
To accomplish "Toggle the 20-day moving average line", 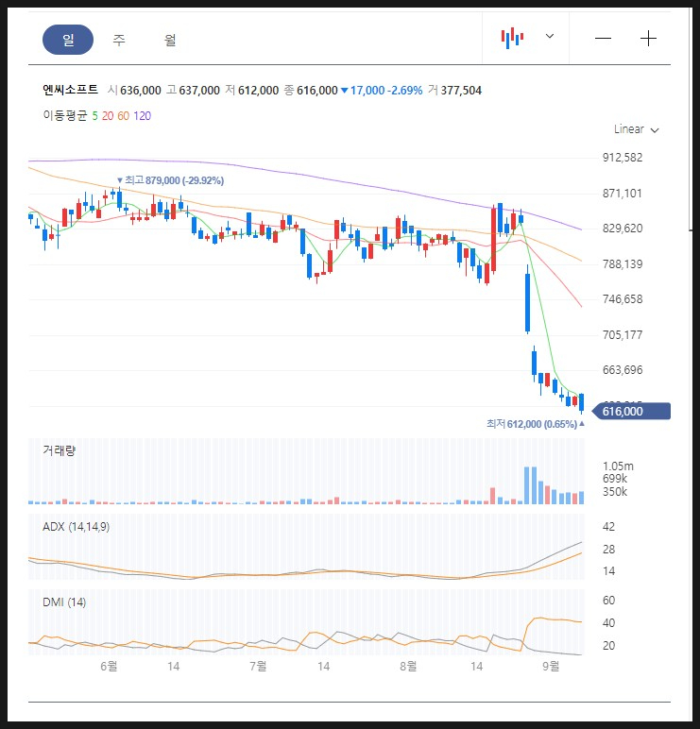I will [x=108, y=116].
